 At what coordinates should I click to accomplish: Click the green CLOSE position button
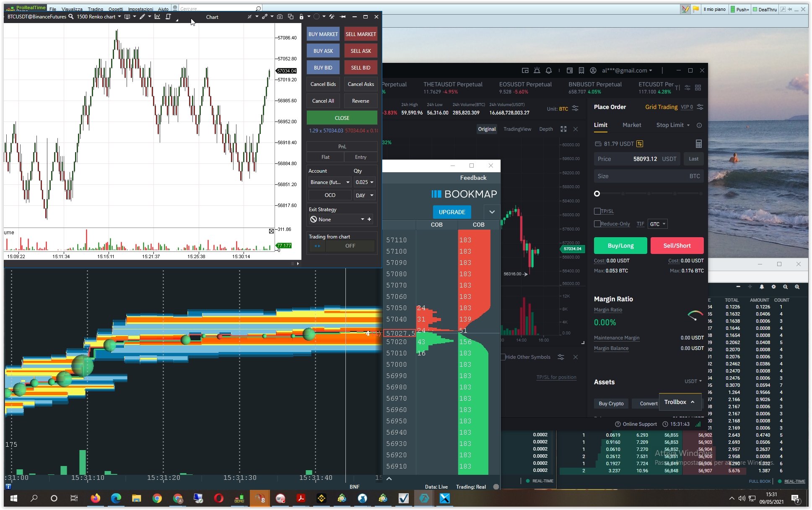[x=342, y=118]
